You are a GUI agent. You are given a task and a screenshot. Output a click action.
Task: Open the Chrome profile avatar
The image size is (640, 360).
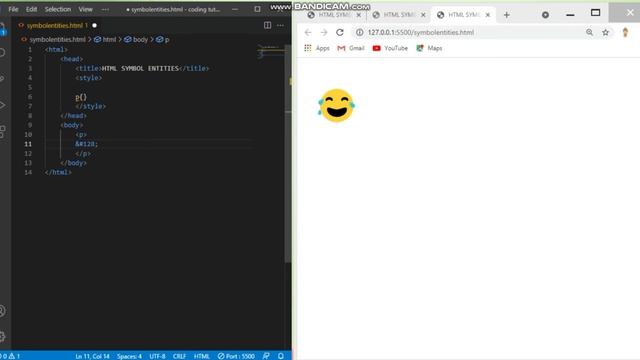pos(625,32)
